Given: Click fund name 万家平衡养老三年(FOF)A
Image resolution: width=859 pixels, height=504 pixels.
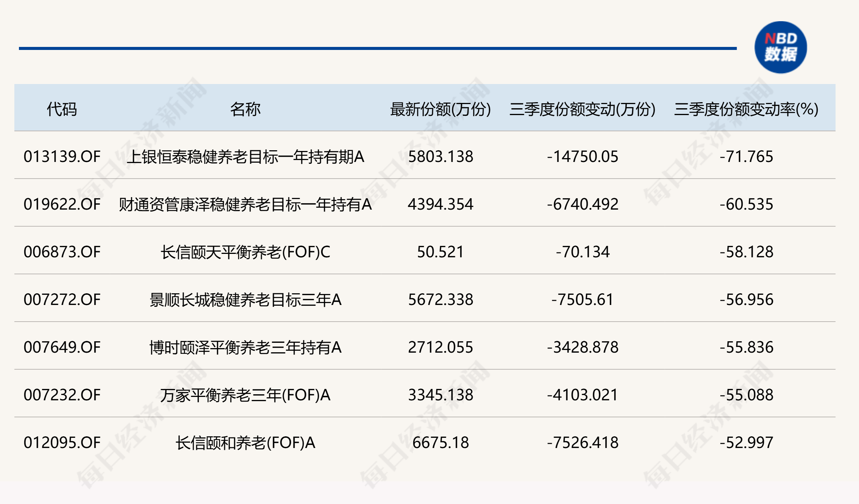Looking at the screenshot, I should click(x=245, y=395).
